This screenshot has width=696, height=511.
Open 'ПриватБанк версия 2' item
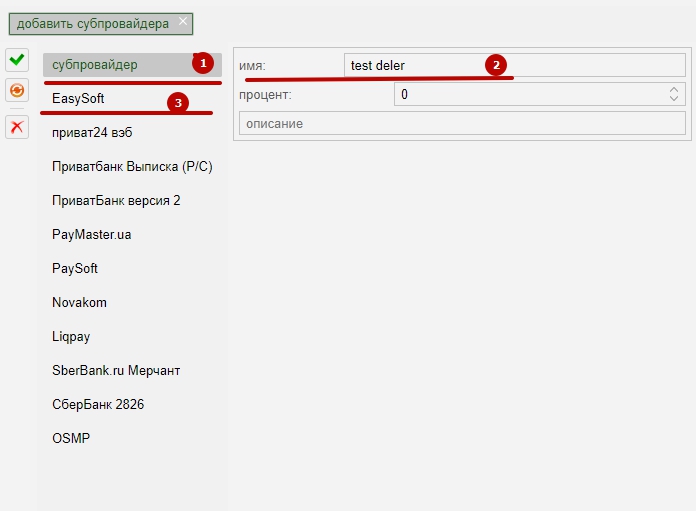(116, 201)
